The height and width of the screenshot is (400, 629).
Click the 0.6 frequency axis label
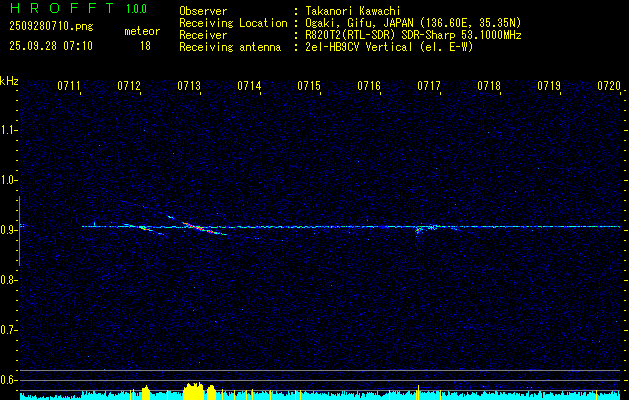9,380
